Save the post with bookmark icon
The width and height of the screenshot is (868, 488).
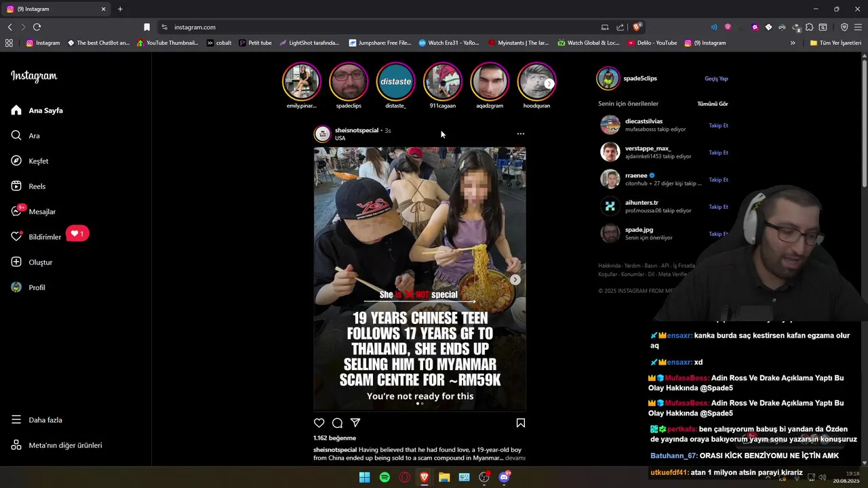(x=521, y=423)
